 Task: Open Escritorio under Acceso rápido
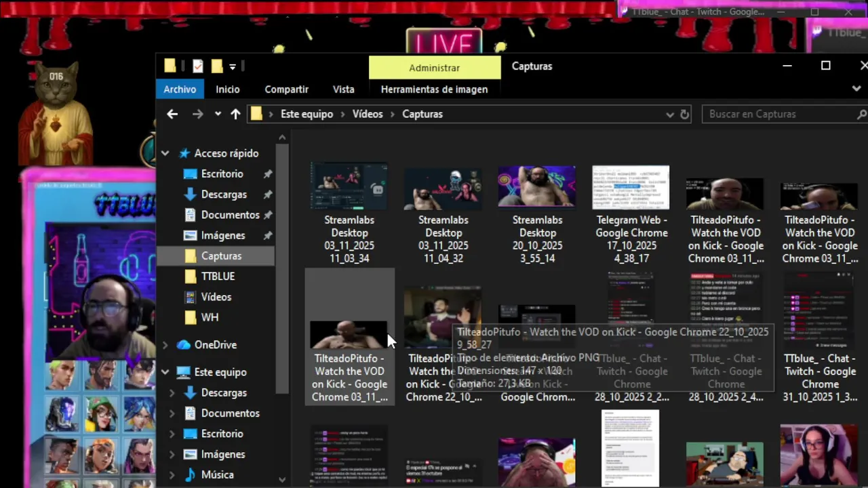point(222,174)
